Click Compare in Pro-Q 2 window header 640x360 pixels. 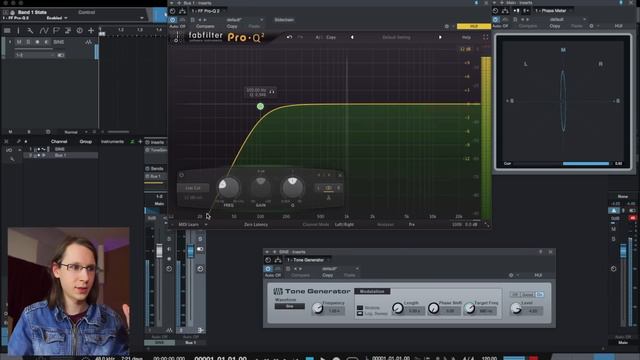point(205,26)
